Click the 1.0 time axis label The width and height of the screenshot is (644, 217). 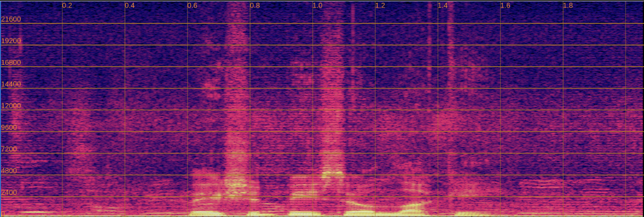pyautogui.click(x=318, y=5)
